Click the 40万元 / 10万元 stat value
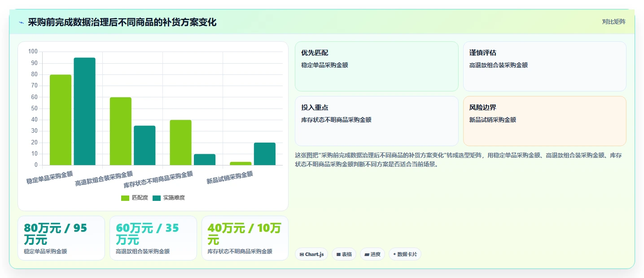Viewport: 644px width, 278px height. click(x=245, y=234)
